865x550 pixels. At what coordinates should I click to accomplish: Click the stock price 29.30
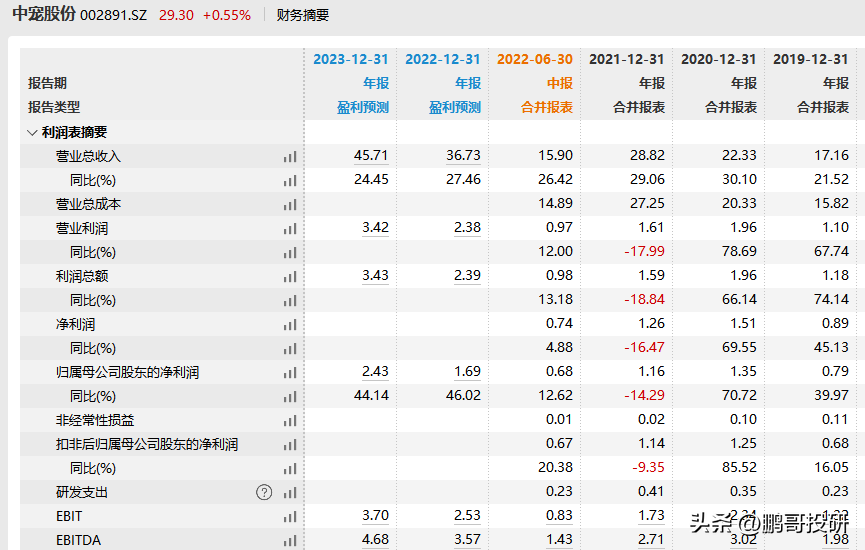coord(177,15)
